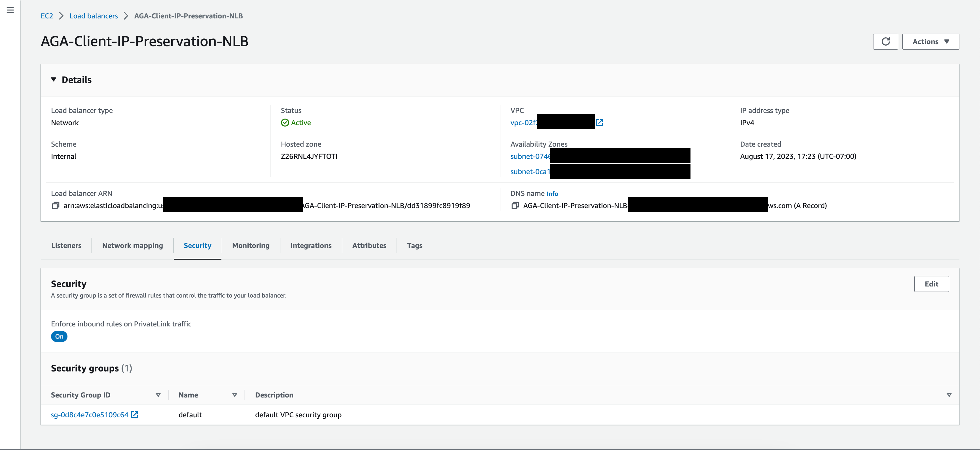Image resolution: width=980 pixels, height=450 pixels.
Task: Go to Load balancers breadcrumb
Action: (x=94, y=16)
